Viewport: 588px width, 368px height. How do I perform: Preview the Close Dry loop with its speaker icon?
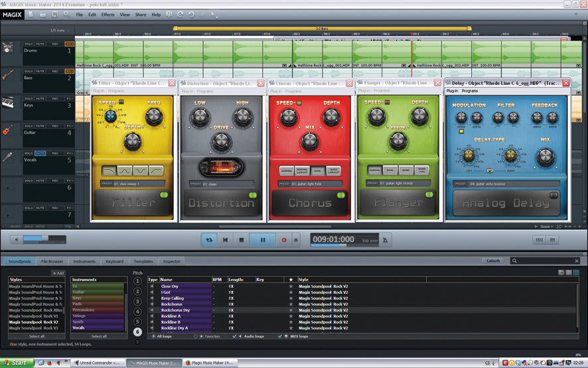(x=152, y=286)
